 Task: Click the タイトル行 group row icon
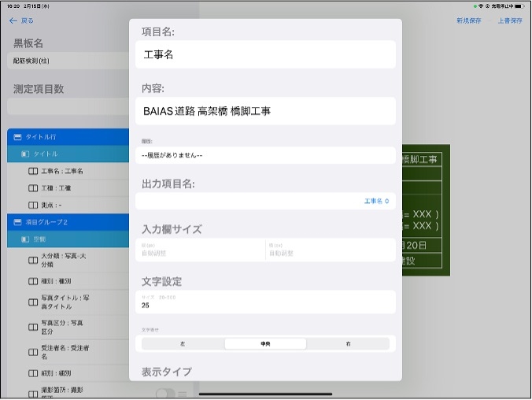tap(17, 137)
